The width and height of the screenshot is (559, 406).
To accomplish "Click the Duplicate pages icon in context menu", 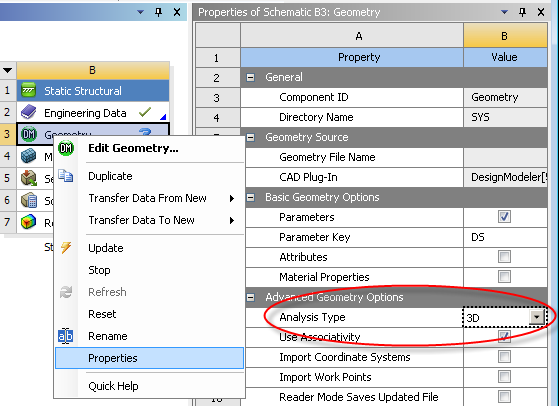I will click(x=66, y=176).
